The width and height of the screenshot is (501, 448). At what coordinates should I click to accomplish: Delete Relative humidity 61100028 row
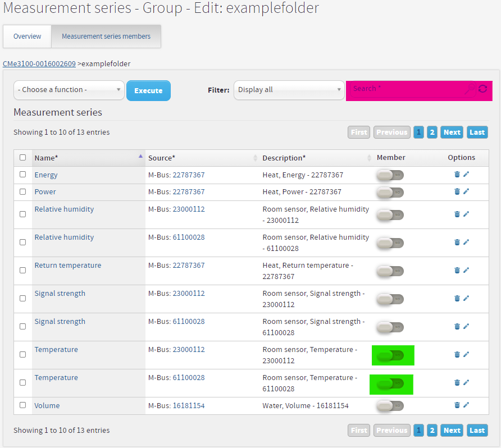click(x=457, y=243)
